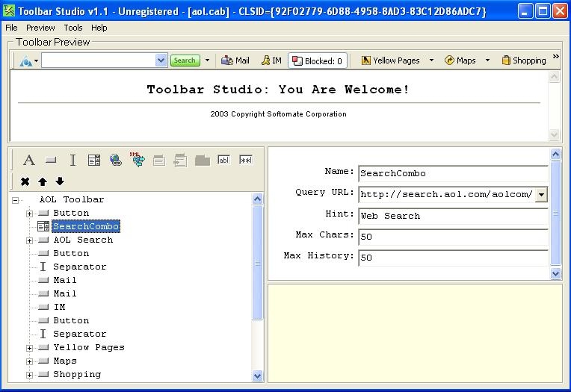Click the Max Chars input field
This screenshot has height=392, width=571.
tap(453, 237)
